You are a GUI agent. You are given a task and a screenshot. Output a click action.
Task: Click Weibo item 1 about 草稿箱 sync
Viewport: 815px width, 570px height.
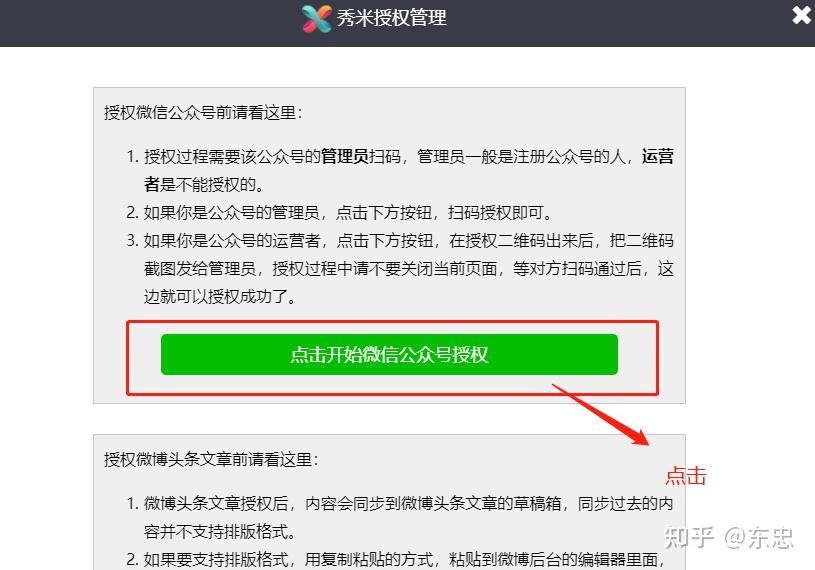point(400,517)
